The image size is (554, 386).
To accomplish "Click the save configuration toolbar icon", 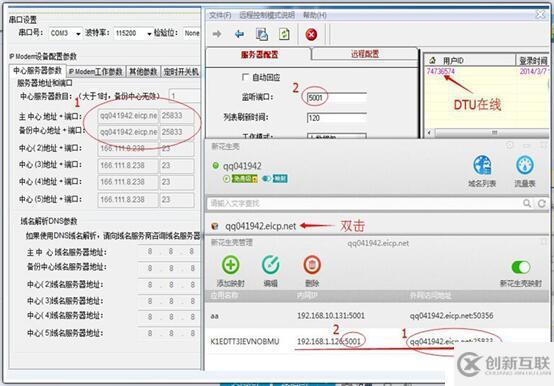I will pyautogui.click(x=261, y=34).
